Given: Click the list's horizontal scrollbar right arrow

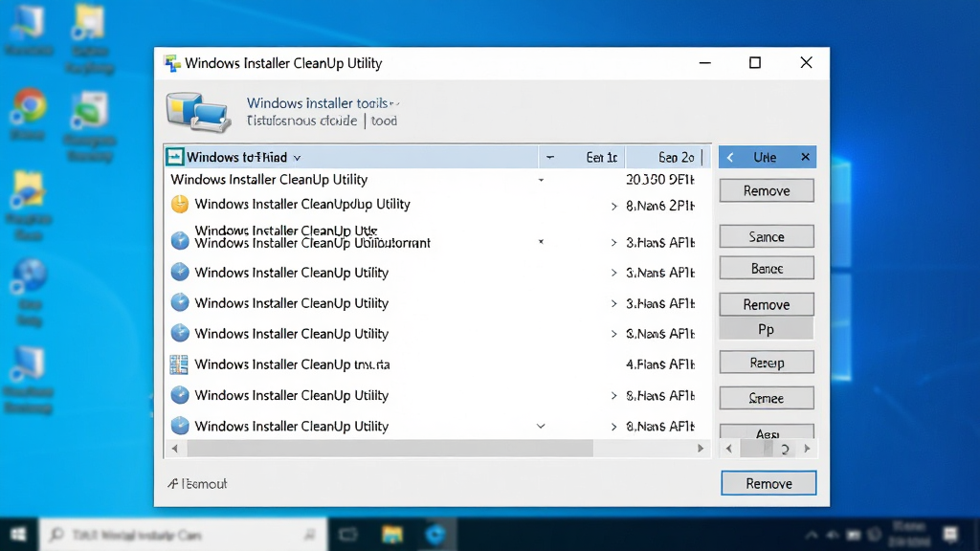Looking at the screenshot, I should coord(700,449).
